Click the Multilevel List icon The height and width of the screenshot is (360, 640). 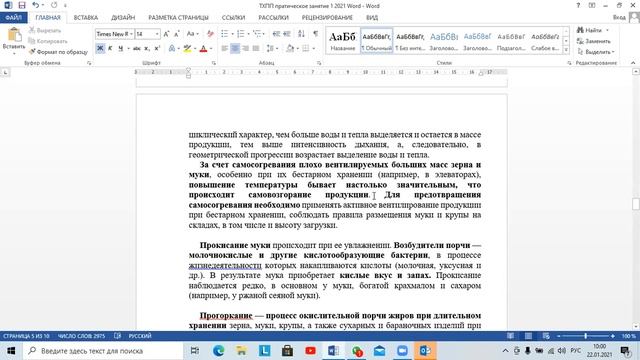[257, 34]
